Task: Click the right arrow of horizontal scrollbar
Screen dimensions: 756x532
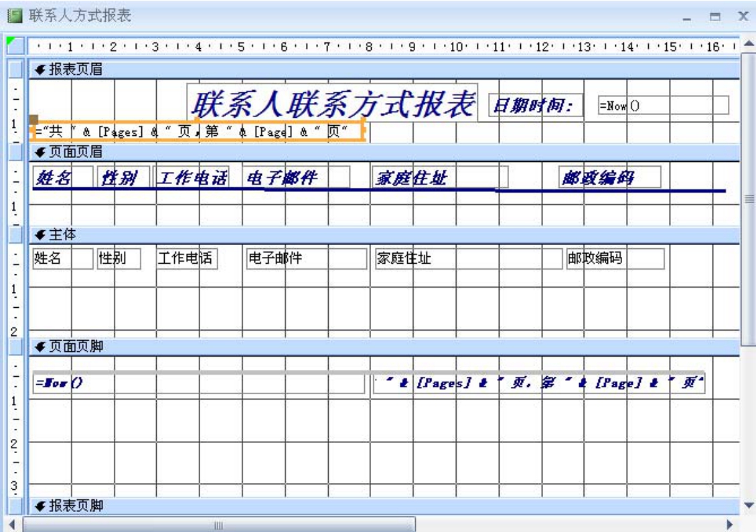Action: pos(731,525)
